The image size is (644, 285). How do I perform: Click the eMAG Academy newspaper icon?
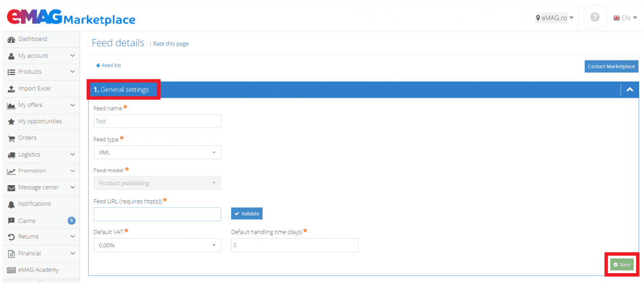(11, 270)
